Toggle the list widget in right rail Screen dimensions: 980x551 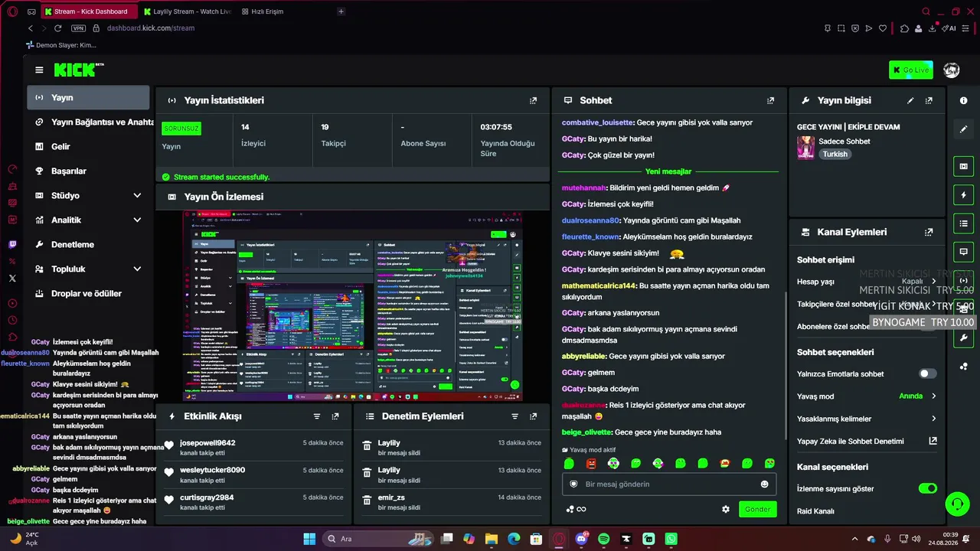coord(964,223)
